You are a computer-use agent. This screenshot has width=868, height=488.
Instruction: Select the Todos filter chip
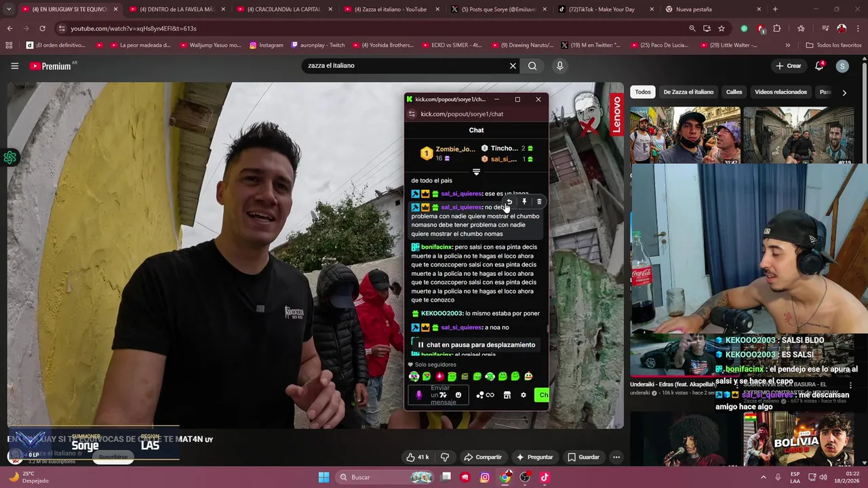coord(643,92)
